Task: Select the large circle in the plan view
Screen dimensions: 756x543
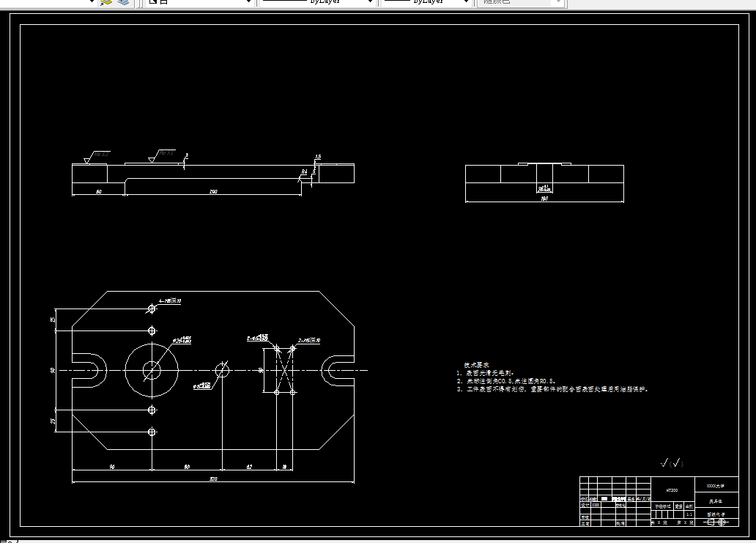Action: [x=152, y=370]
